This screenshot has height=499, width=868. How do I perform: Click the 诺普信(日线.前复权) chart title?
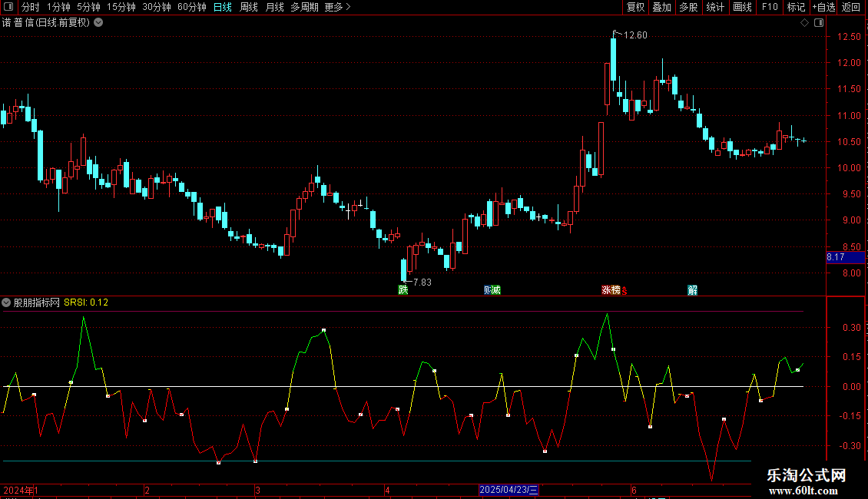pos(46,23)
